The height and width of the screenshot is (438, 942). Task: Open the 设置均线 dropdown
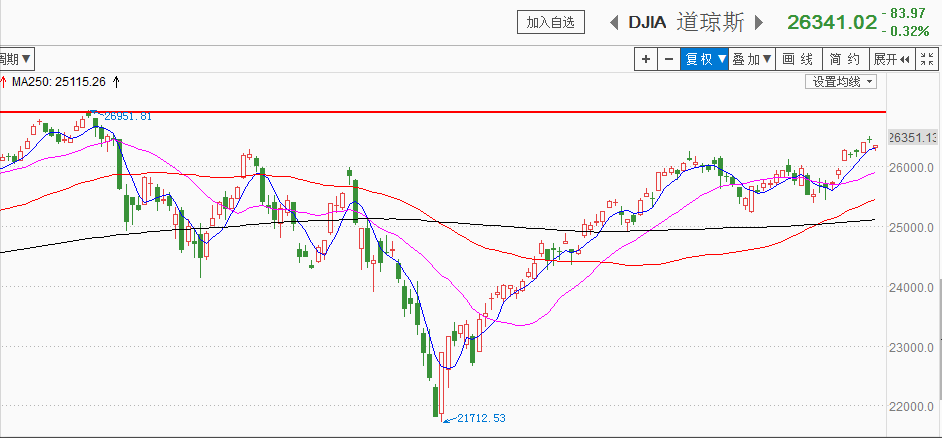click(840, 82)
